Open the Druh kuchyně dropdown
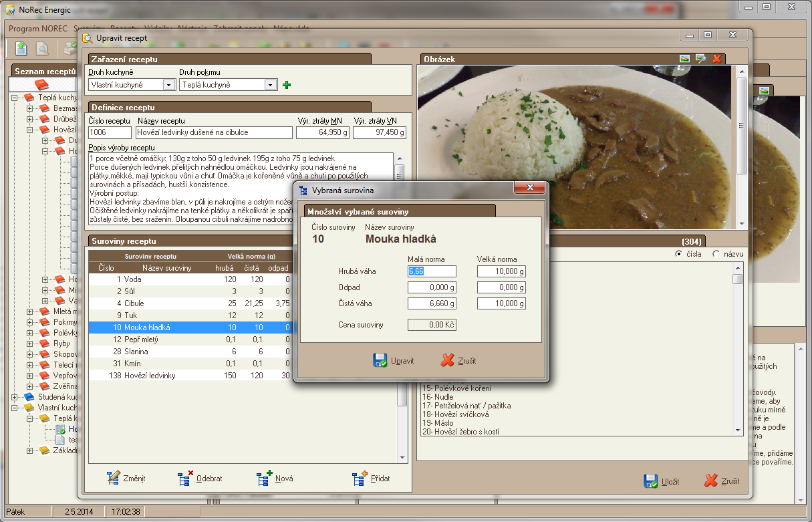Viewport: 812px width, 522px height. 169,85
